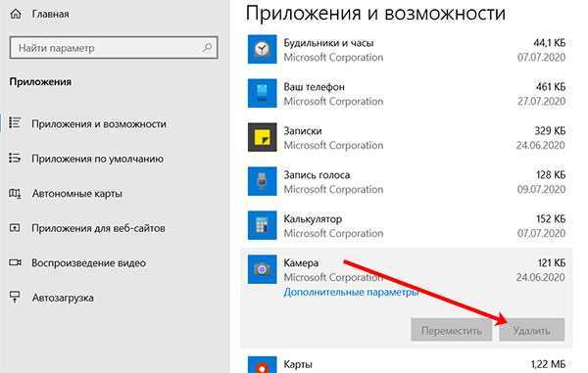Click icon next to Приложения для веб-сайтов
588x373 pixels.
pos(15,227)
